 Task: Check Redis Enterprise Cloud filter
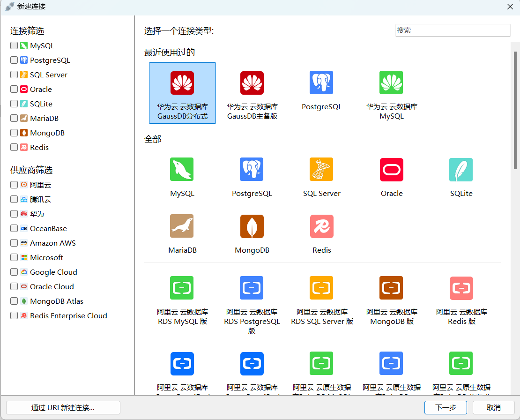[14, 315]
